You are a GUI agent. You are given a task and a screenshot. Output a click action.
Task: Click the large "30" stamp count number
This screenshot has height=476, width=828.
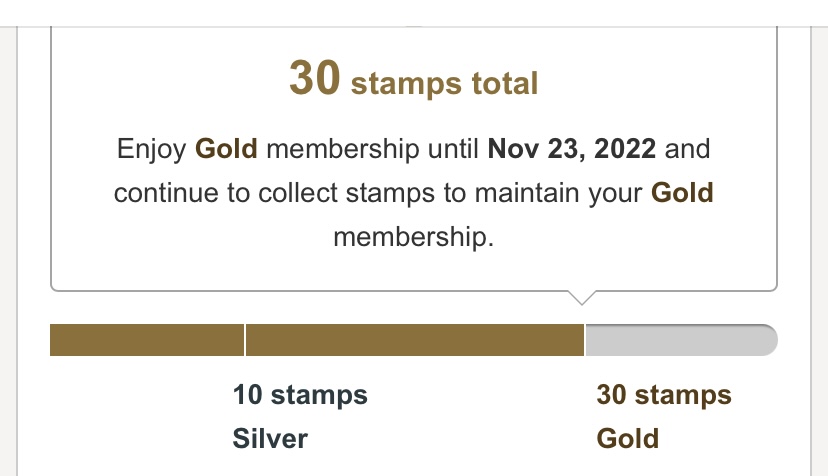[315, 78]
